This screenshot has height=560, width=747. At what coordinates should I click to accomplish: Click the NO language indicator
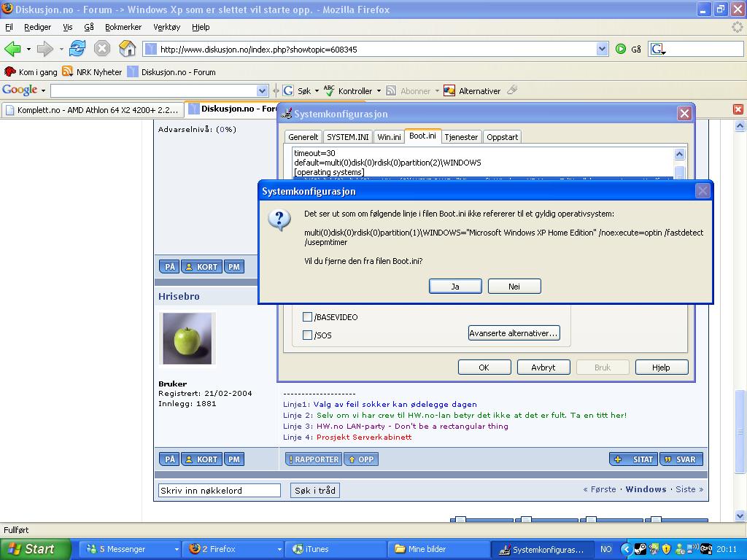click(606, 549)
